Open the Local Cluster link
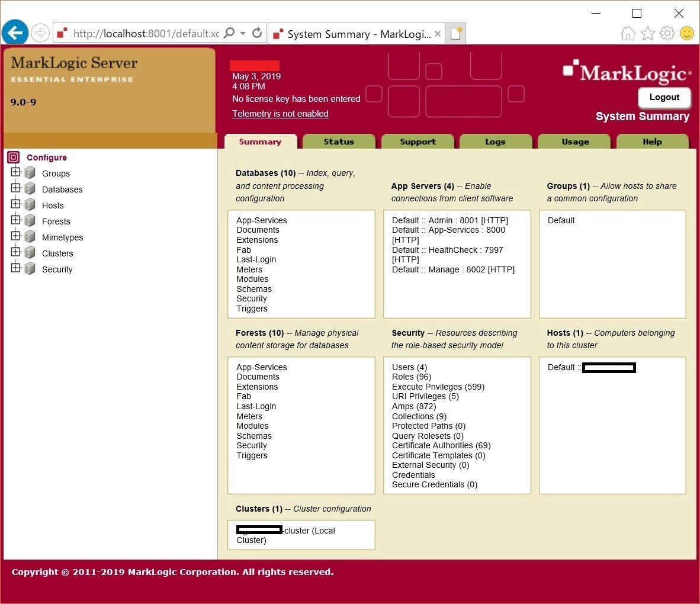Viewport: 700px width, 604px height. (285, 535)
